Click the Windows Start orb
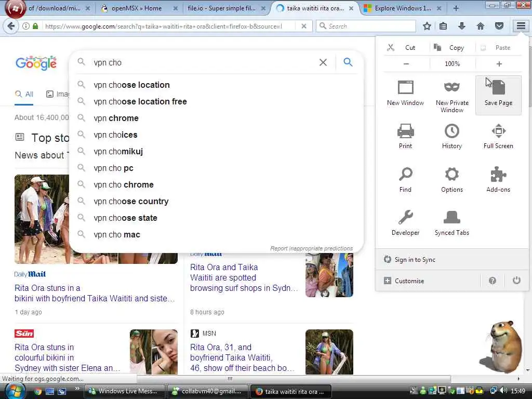 pyautogui.click(x=15, y=391)
